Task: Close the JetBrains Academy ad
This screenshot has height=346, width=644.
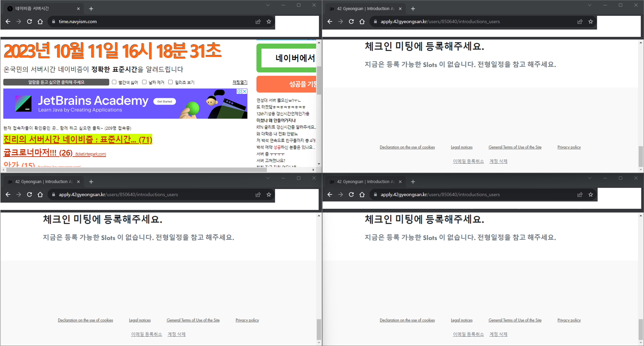Action: click(x=245, y=91)
